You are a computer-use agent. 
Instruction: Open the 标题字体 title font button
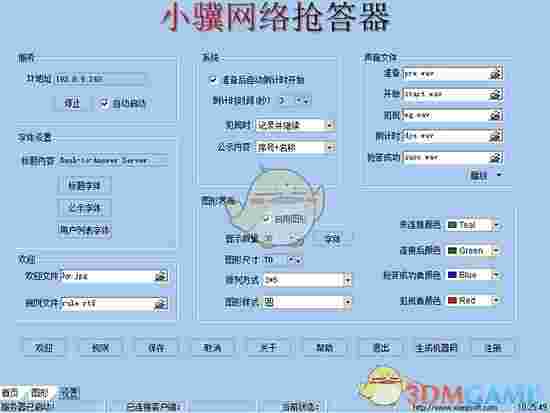pos(84,186)
